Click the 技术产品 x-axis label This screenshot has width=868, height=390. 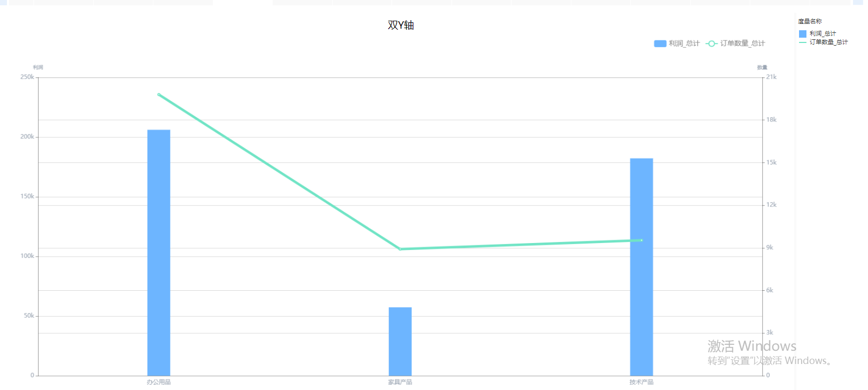pyautogui.click(x=641, y=382)
